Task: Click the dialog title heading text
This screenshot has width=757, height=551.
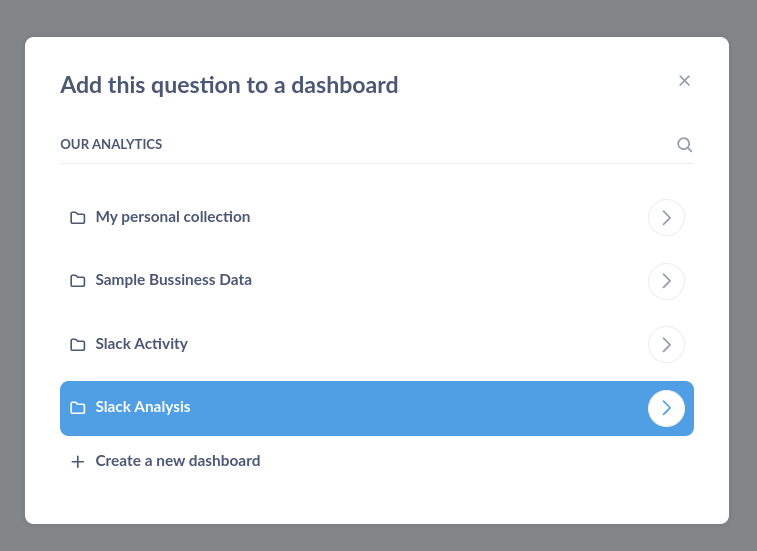Action: coord(229,85)
